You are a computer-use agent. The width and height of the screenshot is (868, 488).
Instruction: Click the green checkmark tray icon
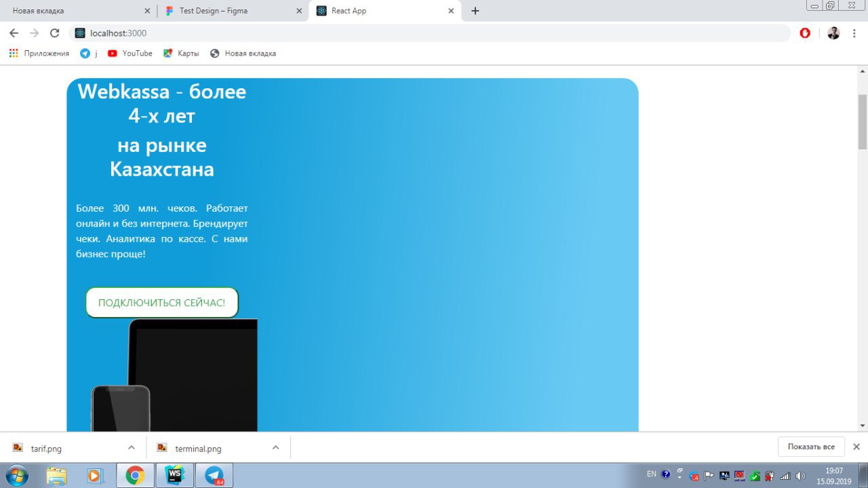(x=755, y=476)
